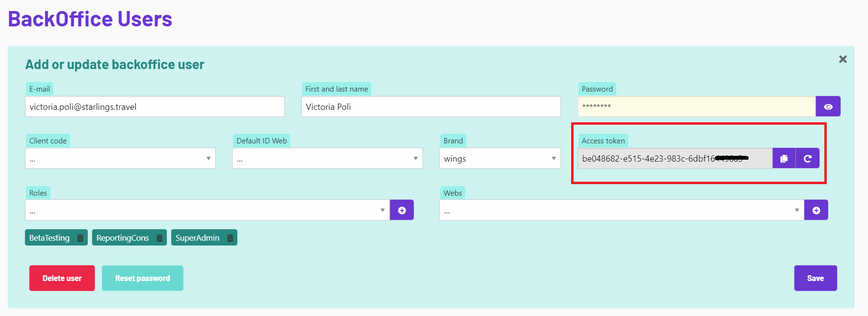Regenerate the access token
868x316 pixels.
click(808, 158)
